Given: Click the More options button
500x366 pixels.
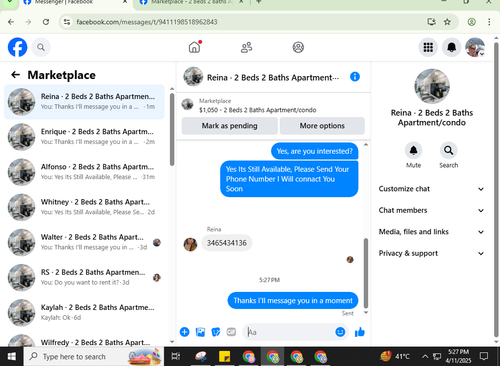Looking at the screenshot, I should [322, 126].
